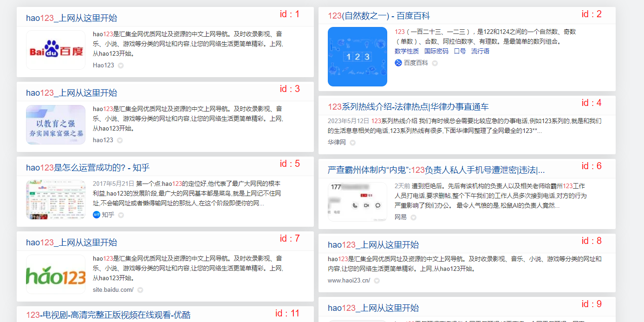Click the site.baidu.com/ source label
The width and height of the screenshot is (644, 322).
[113, 289]
